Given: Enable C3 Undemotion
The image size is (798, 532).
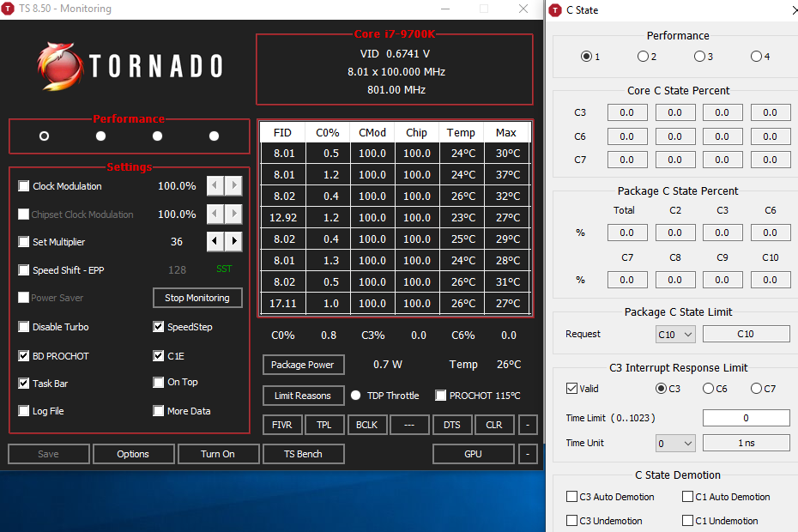Looking at the screenshot, I should click(x=572, y=520).
